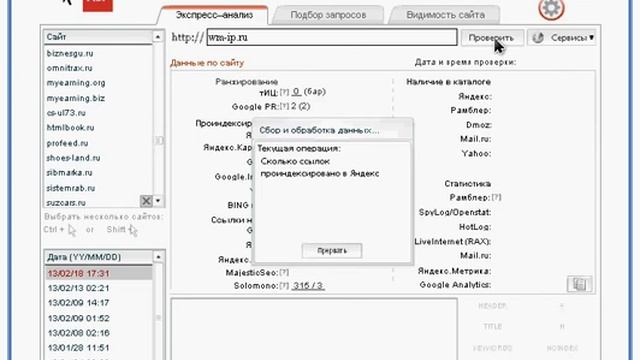Image resolution: width=640 pixels, height=360 pixels.
Task: Click the Google PR value 2 (2)
Action: coord(301,106)
